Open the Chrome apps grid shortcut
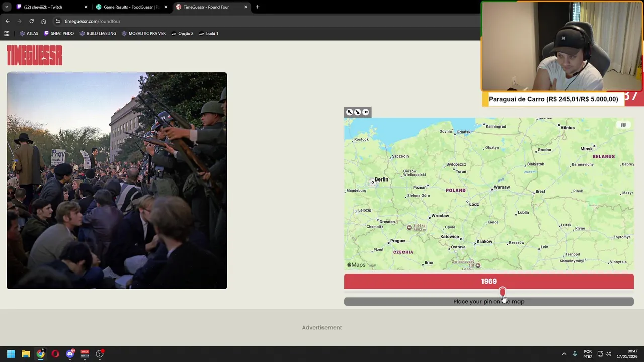Image resolution: width=644 pixels, height=362 pixels. 7,34
